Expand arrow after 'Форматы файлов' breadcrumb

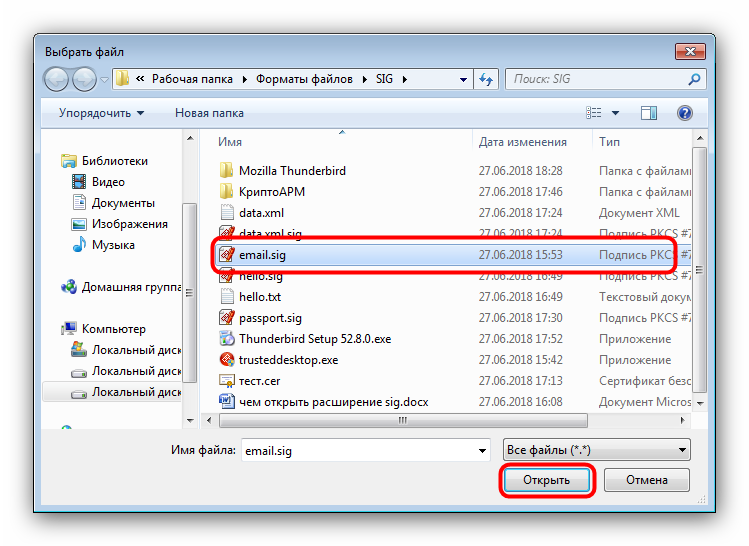pyautogui.click(x=364, y=79)
